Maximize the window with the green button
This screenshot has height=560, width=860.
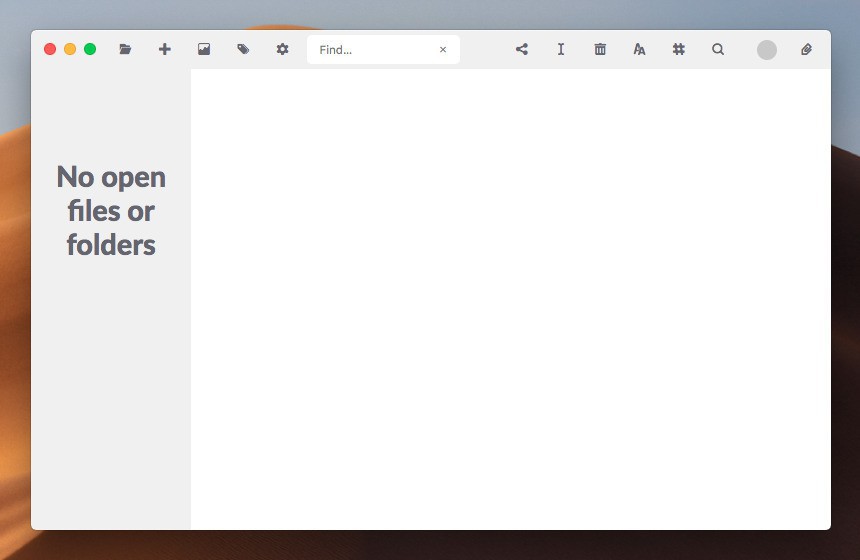click(90, 49)
